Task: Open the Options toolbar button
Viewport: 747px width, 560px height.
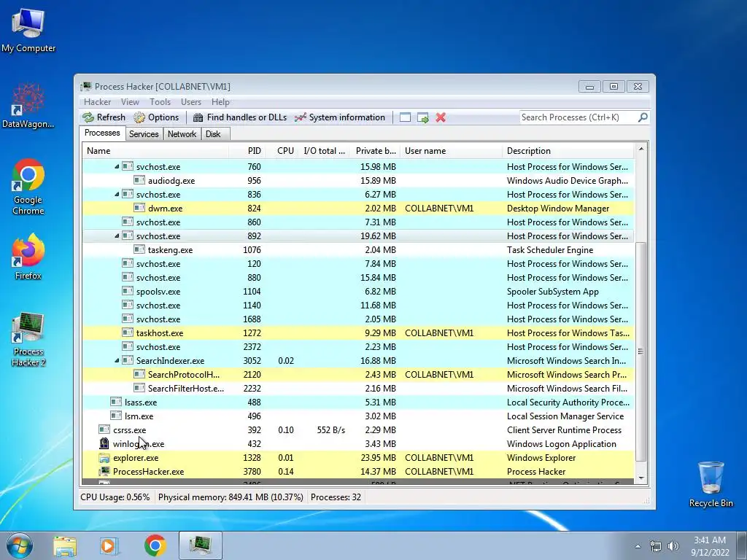Action: [156, 117]
